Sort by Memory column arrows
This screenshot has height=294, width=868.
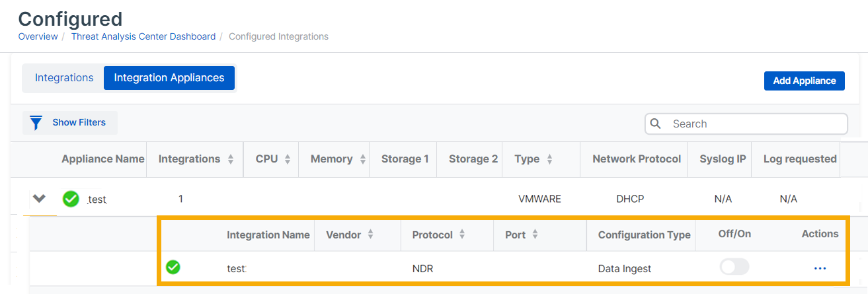coord(360,159)
